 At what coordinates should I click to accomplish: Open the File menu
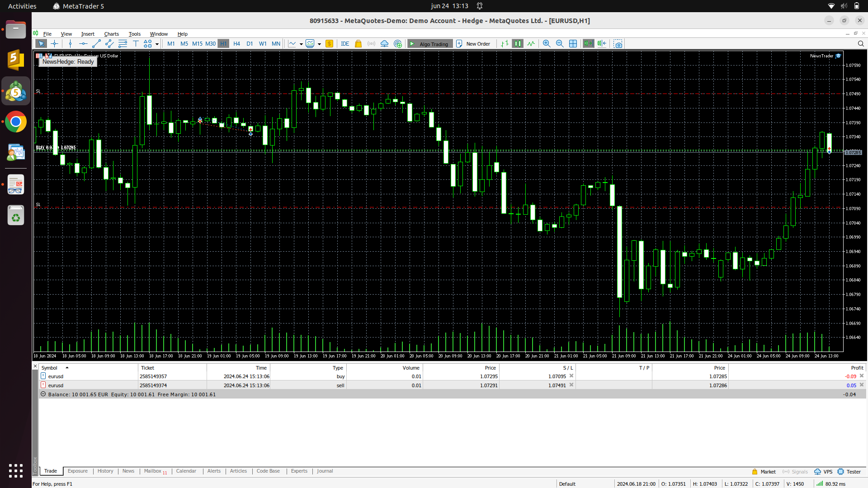click(47, 34)
